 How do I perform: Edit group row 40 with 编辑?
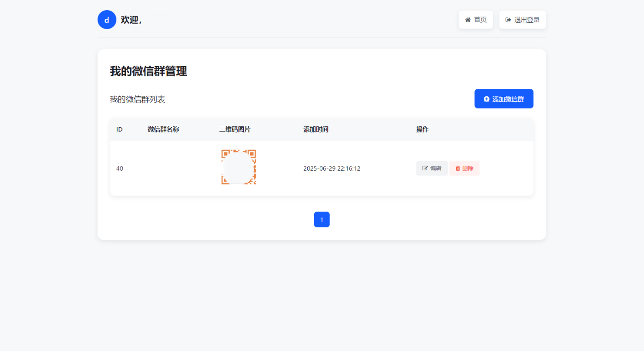[x=432, y=168]
